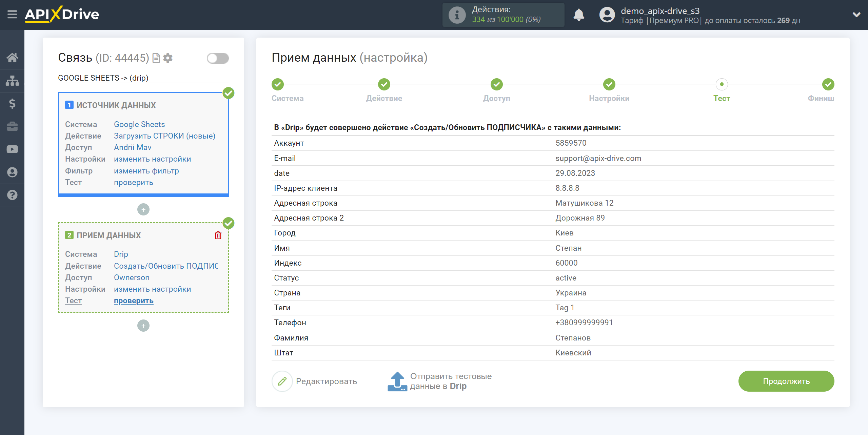Toggle the connection on/off switch
This screenshot has height=435, width=868.
(x=218, y=58)
